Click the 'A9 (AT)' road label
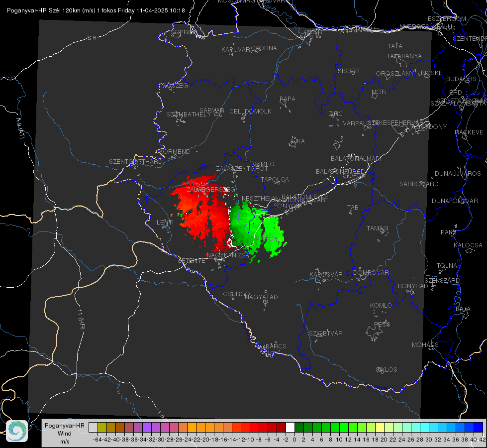The width and height of the screenshot is (487, 448). [20, 128]
